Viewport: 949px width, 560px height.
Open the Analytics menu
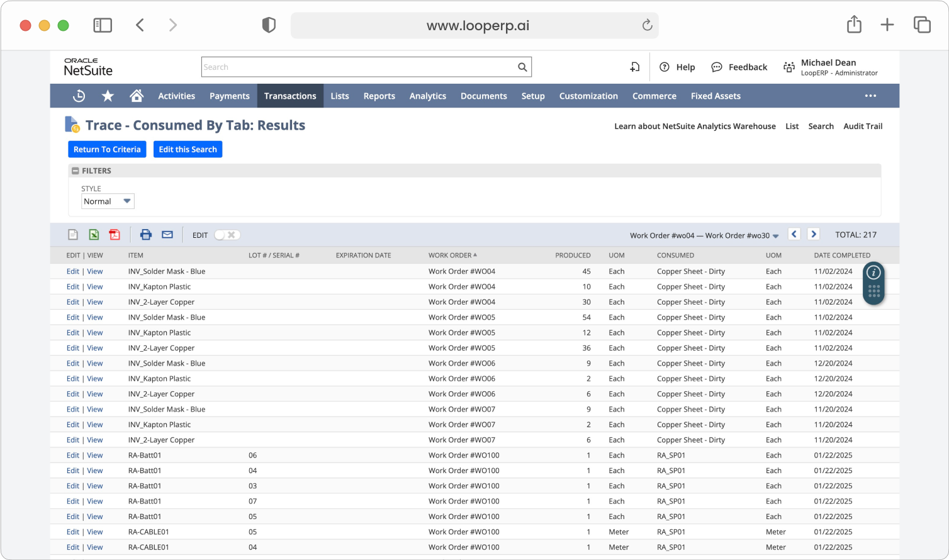[x=428, y=96]
